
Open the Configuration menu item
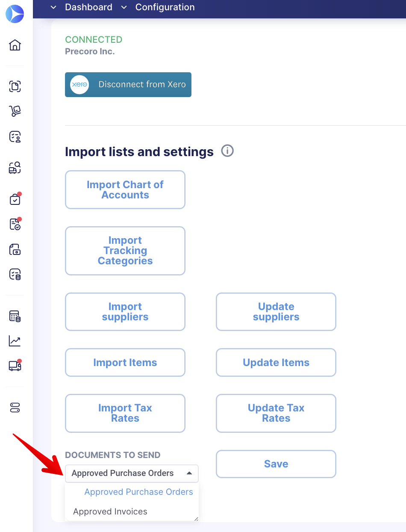pyautogui.click(x=165, y=7)
